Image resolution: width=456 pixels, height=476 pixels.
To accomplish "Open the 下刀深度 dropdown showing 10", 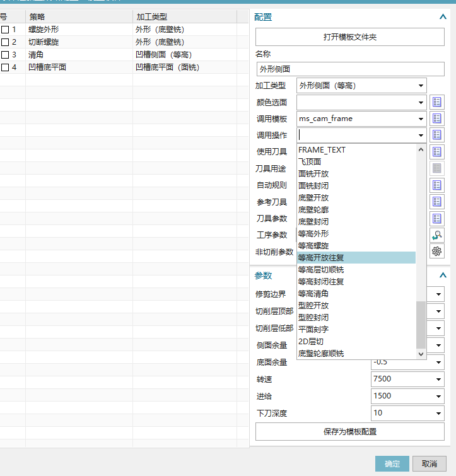I will [438, 413].
